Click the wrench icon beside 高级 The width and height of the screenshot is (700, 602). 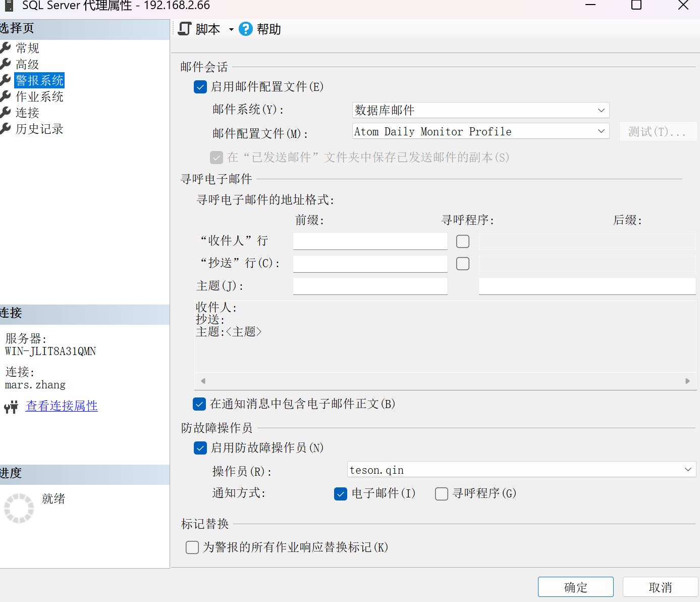(x=6, y=64)
